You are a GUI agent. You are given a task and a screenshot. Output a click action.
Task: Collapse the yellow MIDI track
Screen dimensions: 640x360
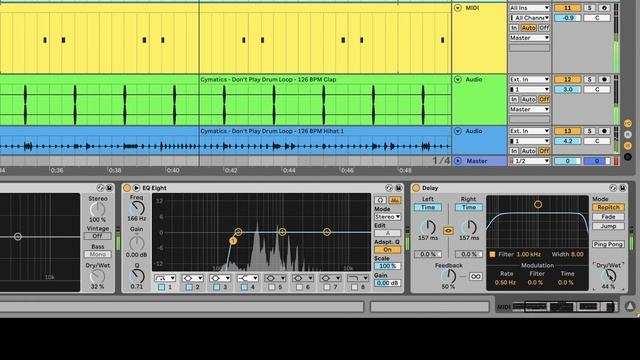pyautogui.click(x=458, y=8)
